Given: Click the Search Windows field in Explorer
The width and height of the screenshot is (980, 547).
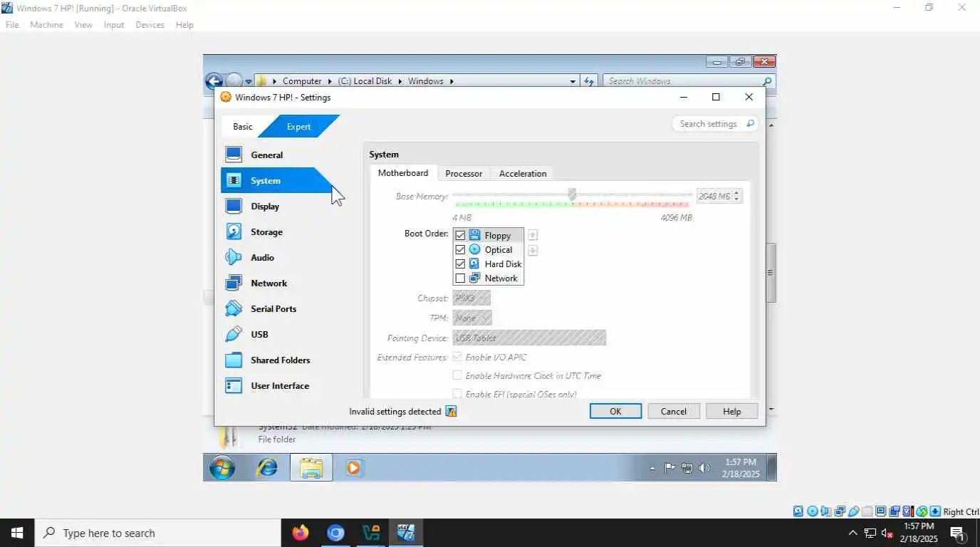Looking at the screenshot, I should click(689, 81).
